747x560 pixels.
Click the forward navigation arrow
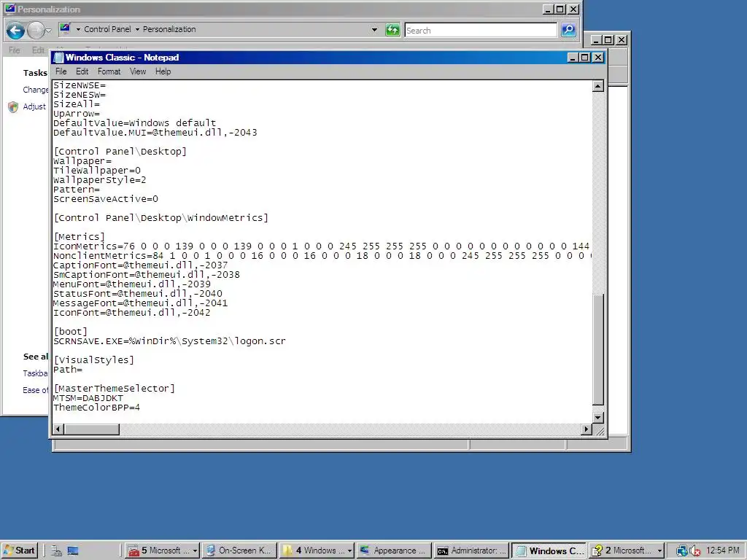[x=35, y=31]
